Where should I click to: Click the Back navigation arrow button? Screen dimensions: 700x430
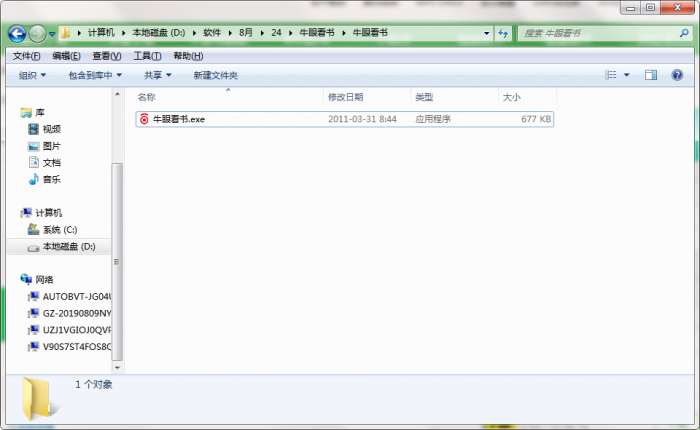17,33
